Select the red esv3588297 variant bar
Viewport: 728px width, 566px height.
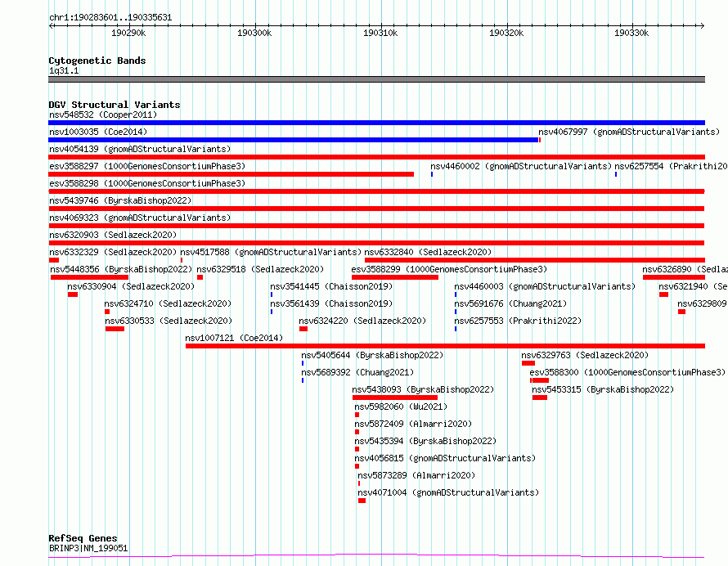click(x=231, y=174)
